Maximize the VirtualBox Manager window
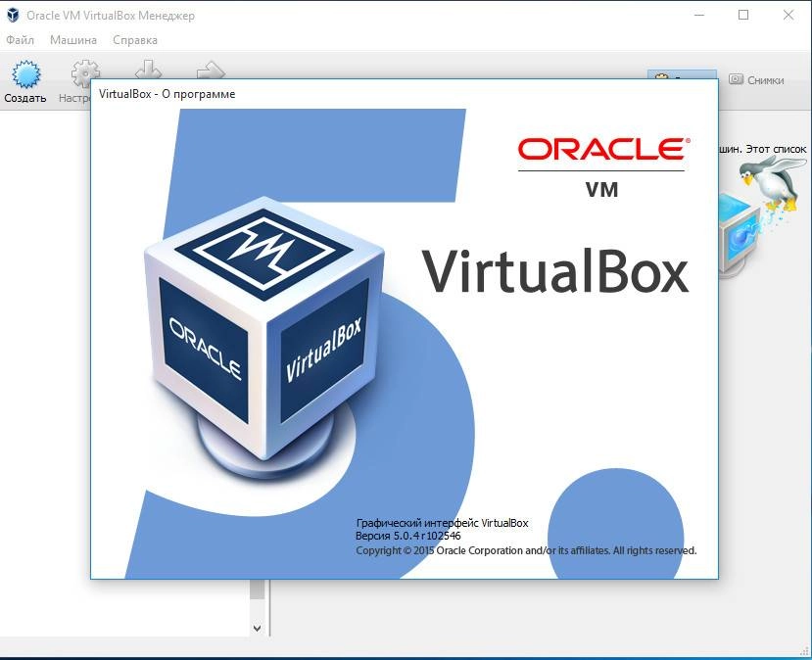Image resolution: width=812 pixels, height=660 pixels. (x=743, y=15)
